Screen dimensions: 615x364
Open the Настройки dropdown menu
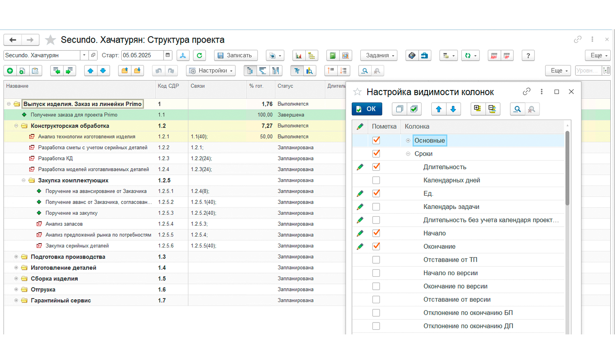pos(211,71)
